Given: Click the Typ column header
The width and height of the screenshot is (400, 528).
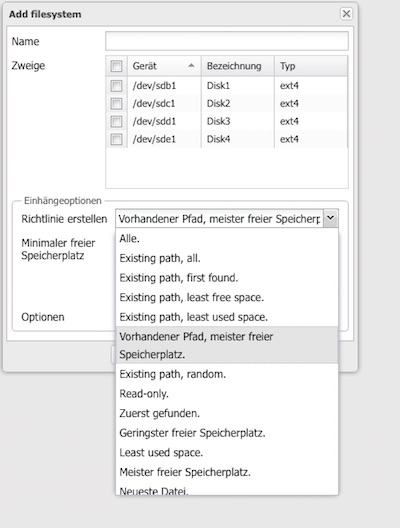Looking at the screenshot, I should coord(311,66).
